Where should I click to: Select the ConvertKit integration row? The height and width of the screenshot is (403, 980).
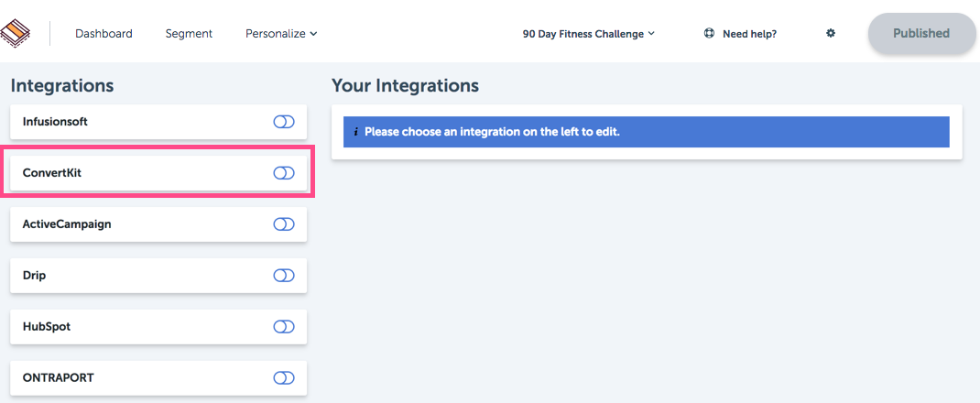(158, 173)
